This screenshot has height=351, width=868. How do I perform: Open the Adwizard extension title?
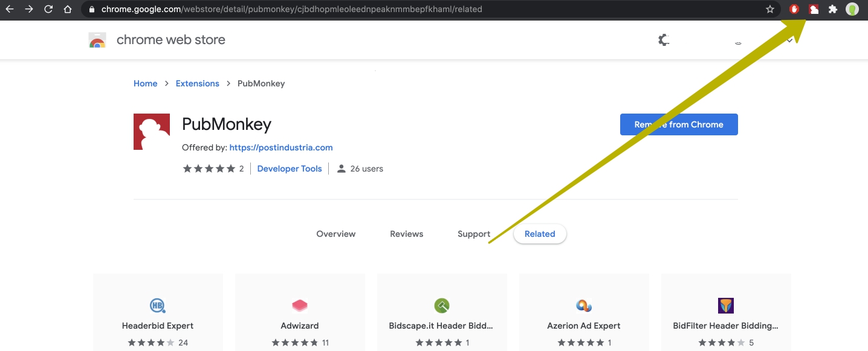[x=300, y=326]
